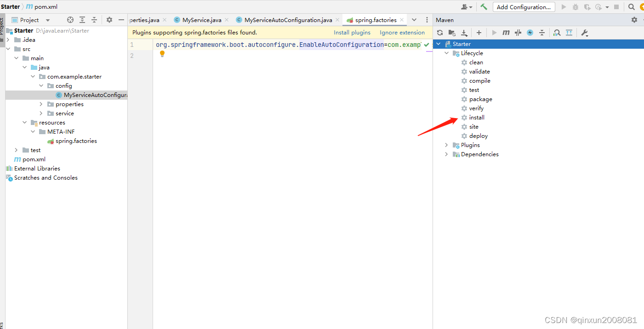Add a Maven project with plus icon
The height and width of the screenshot is (329, 644).
[x=479, y=33]
